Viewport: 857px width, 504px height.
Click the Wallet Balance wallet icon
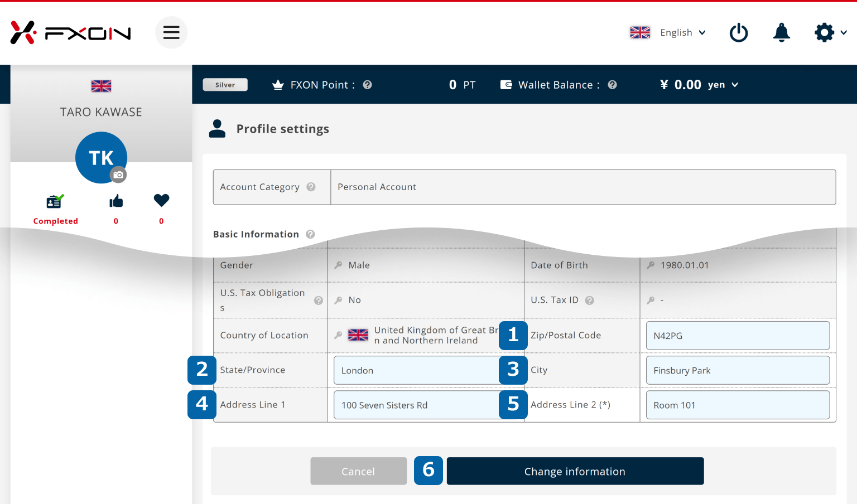pyautogui.click(x=506, y=85)
